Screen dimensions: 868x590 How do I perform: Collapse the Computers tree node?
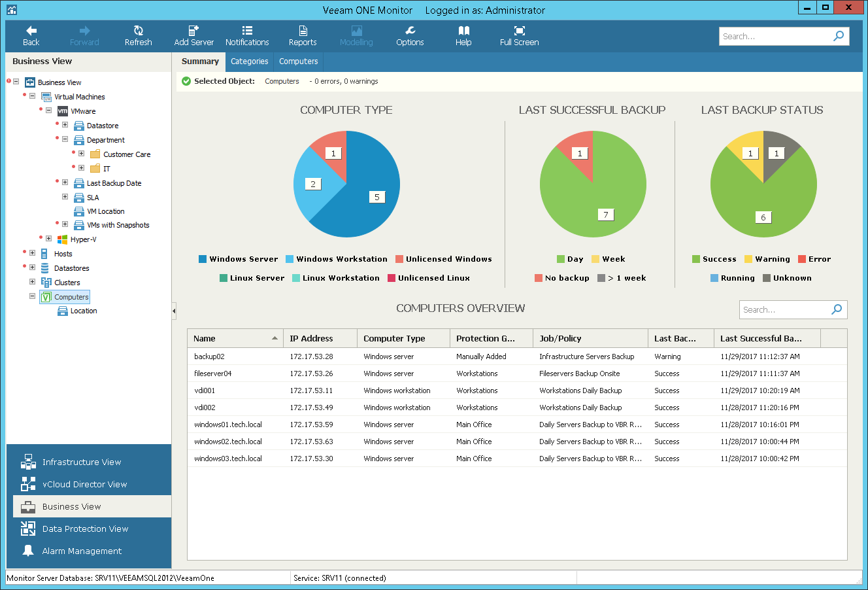[32, 296]
